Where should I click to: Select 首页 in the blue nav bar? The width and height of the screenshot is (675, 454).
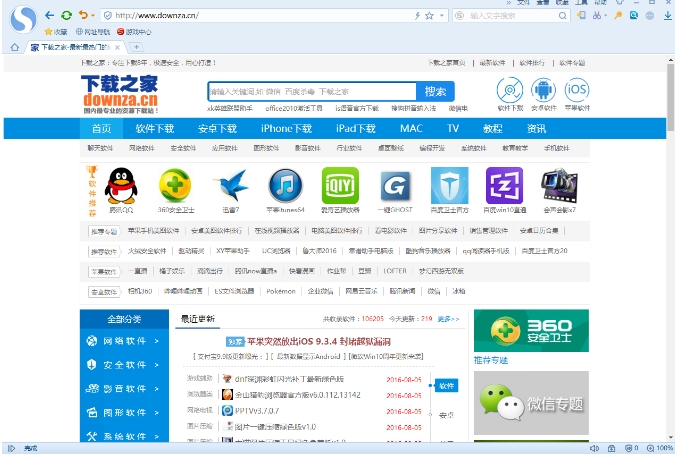[x=102, y=129]
